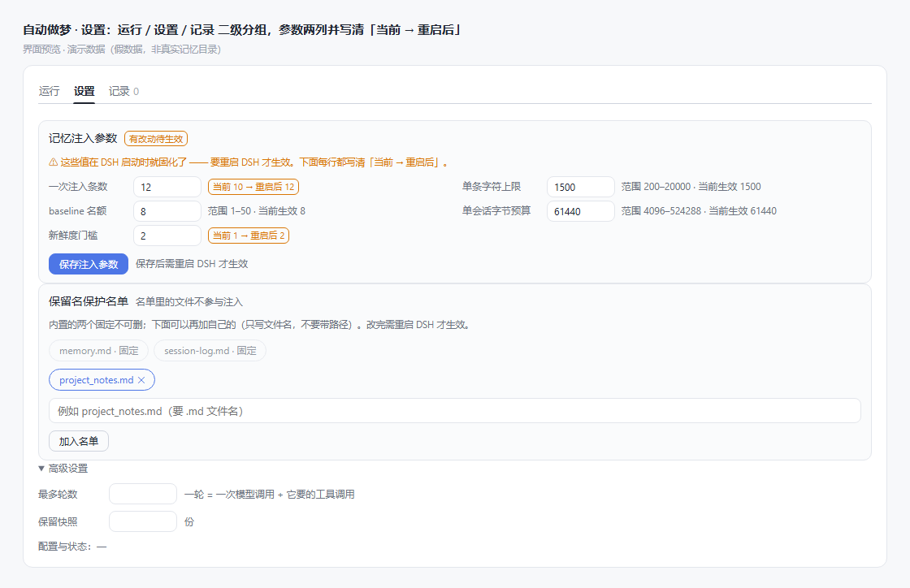The width and height of the screenshot is (910, 588).
Task: Switch to the 运行 tab
Action: click(50, 91)
